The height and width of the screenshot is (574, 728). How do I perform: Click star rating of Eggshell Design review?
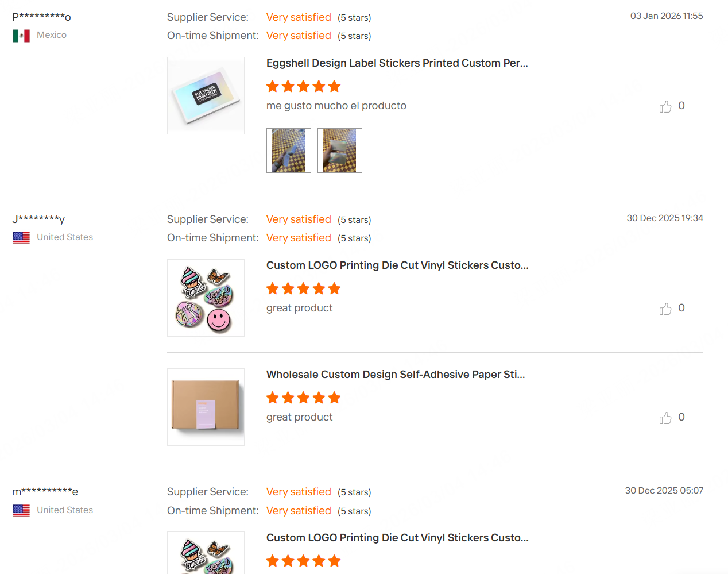303,87
